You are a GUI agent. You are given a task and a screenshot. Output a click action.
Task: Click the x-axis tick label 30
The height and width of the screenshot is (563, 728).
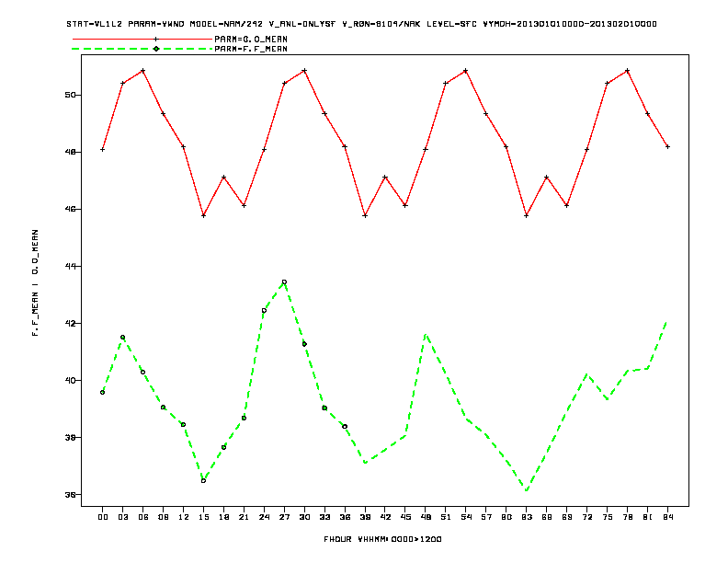[304, 517]
